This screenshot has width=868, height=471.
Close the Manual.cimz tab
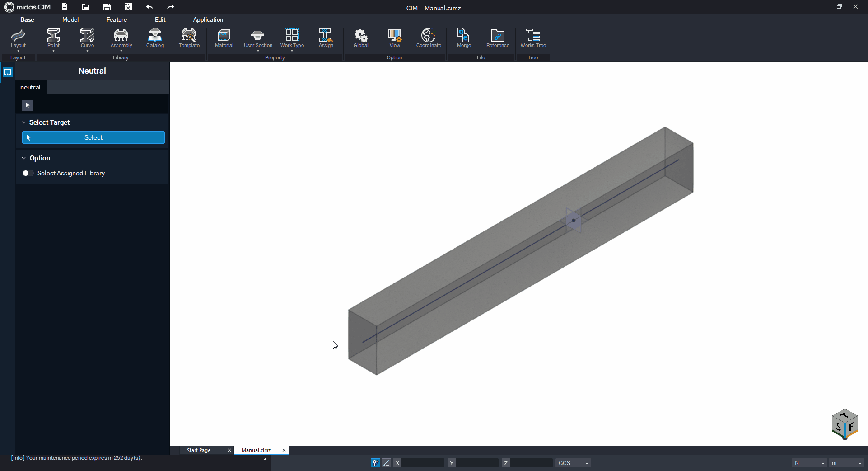(x=284, y=450)
